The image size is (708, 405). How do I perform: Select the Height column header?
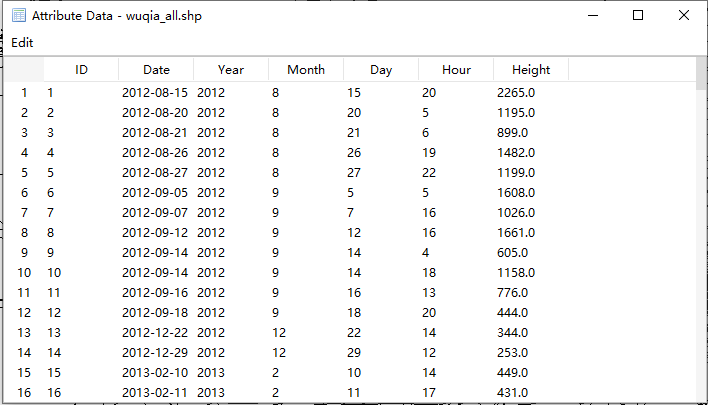click(x=531, y=70)
